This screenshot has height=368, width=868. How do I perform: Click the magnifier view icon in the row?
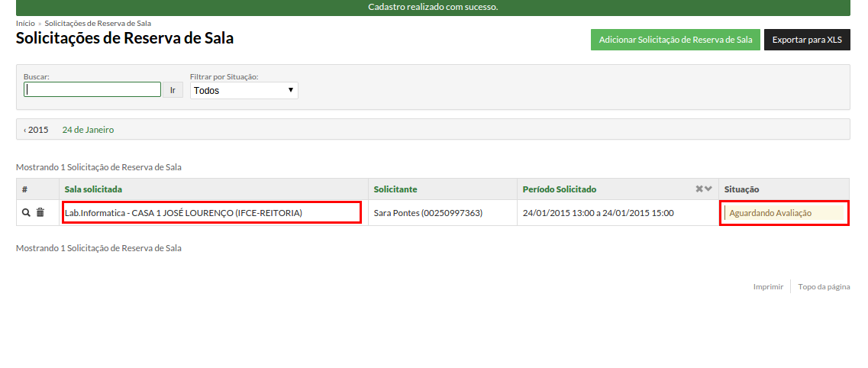tap(26, 212)
